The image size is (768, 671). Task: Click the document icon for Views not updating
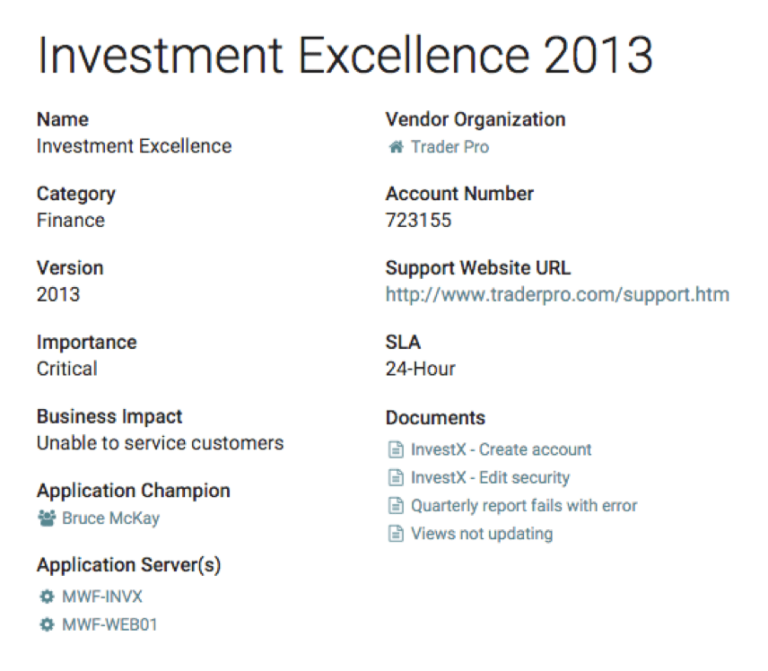[x=396, y=534]
